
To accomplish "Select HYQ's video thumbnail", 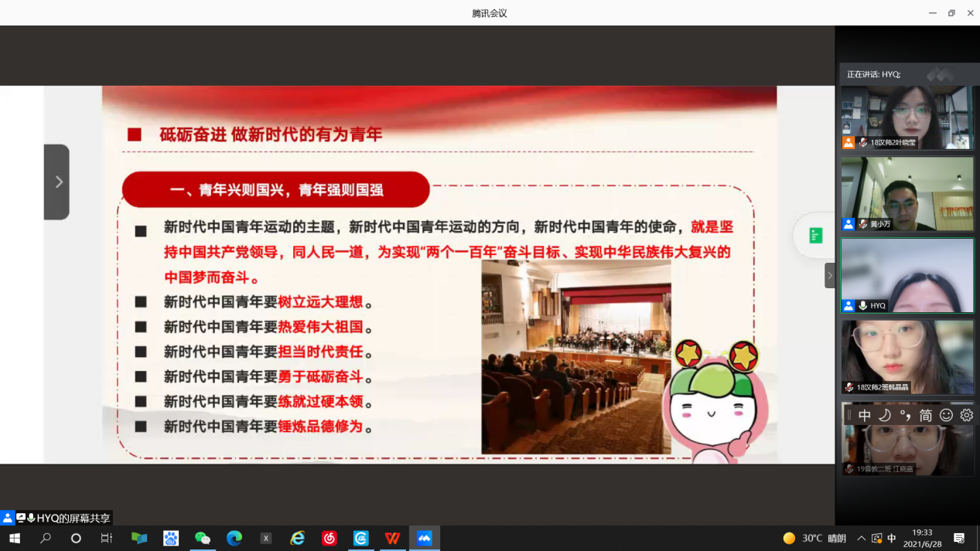I will 907,275.
